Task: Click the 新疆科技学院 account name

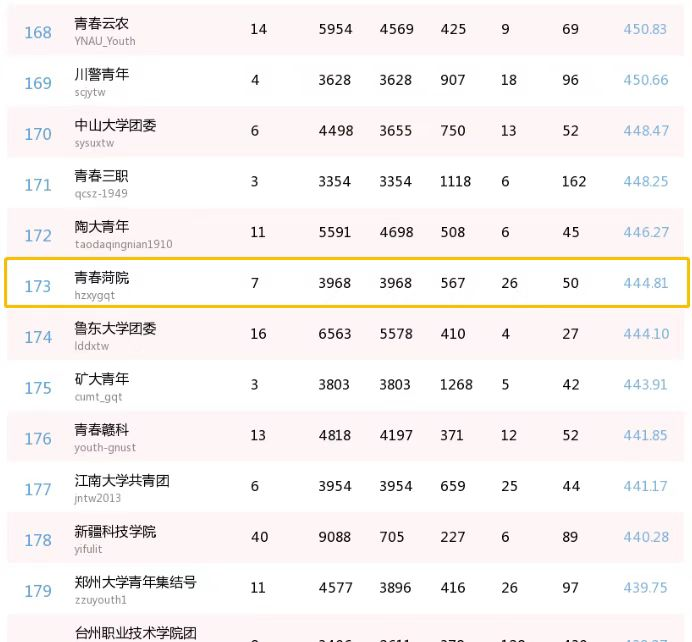Action: tap(115, 531)
